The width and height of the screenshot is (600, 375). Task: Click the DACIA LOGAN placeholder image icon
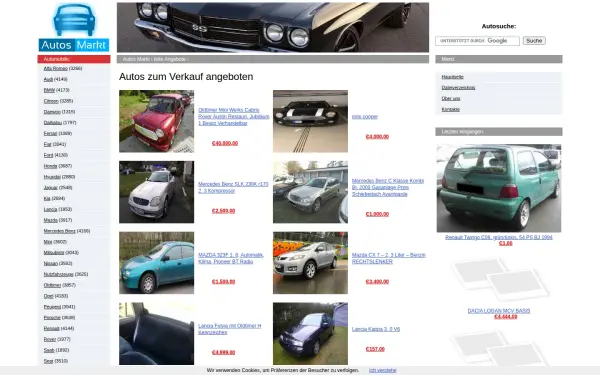[x=499, y=279]
